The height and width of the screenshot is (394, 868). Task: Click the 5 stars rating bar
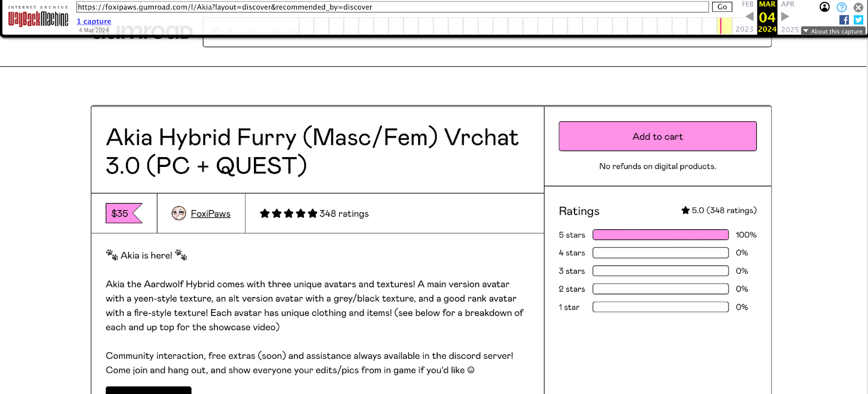pyautogui.click(x=660, y=235)
